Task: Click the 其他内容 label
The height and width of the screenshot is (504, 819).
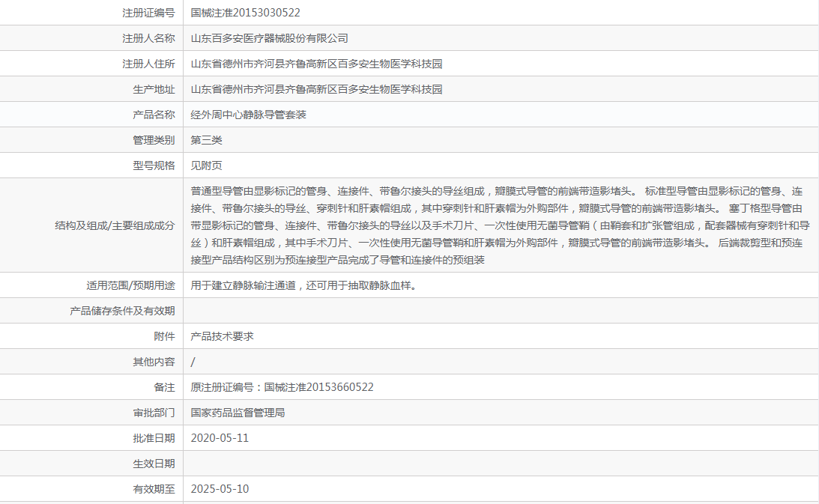Action: coord(154,362)
